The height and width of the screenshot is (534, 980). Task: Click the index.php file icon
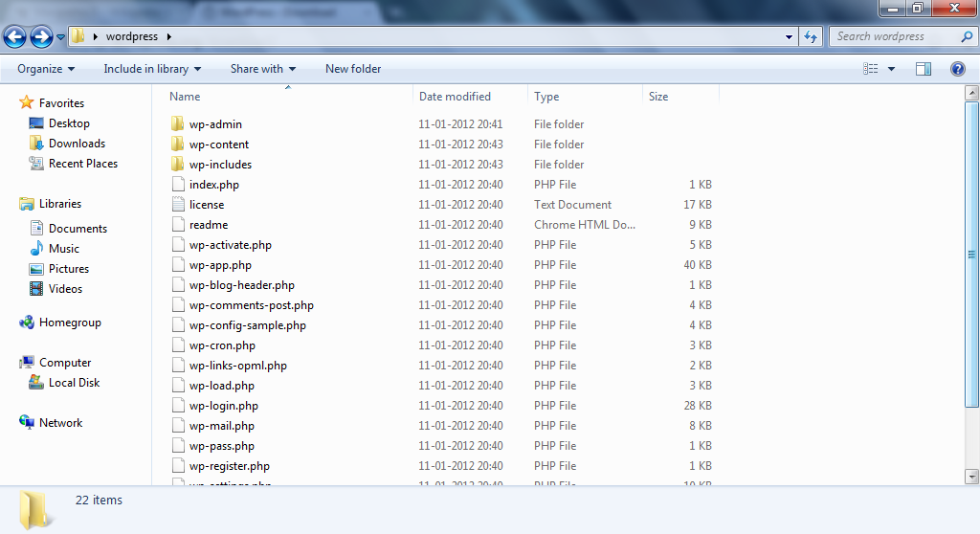tap(178, 185)
